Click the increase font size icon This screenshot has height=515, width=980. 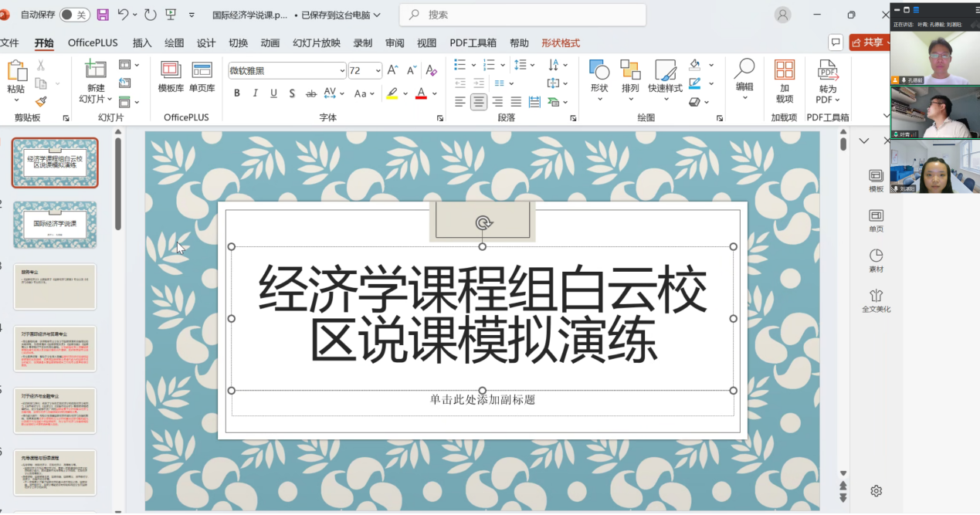point(393,70)
